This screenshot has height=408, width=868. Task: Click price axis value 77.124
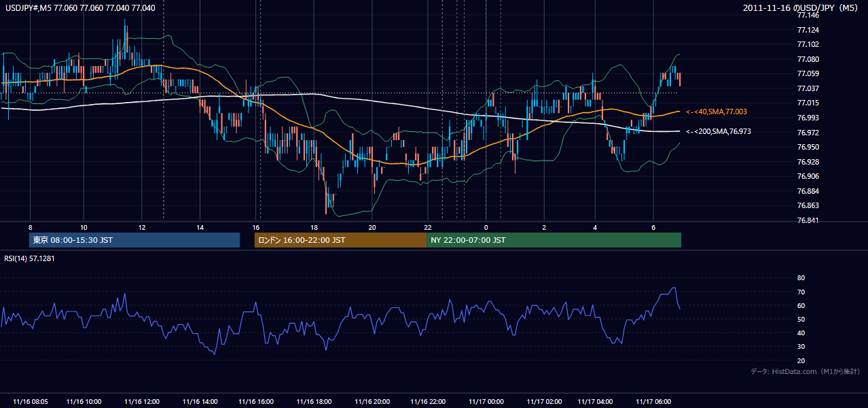808,30
